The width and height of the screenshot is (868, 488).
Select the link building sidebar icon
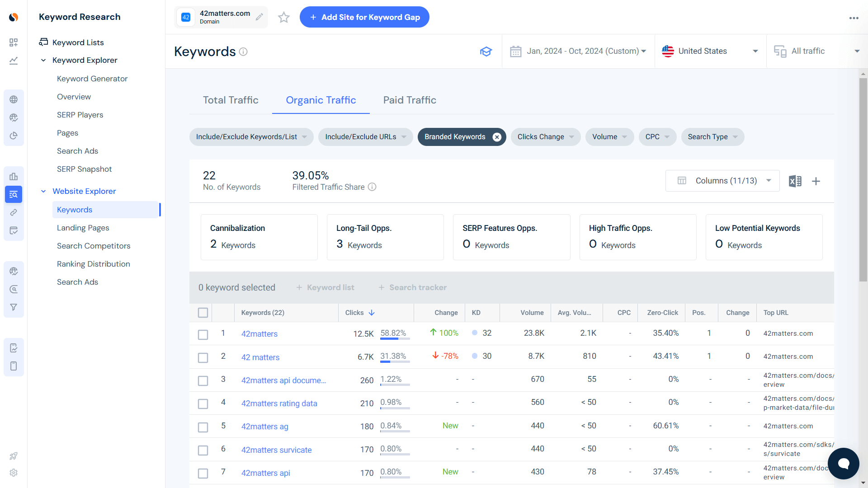click(x=14, y=212)
